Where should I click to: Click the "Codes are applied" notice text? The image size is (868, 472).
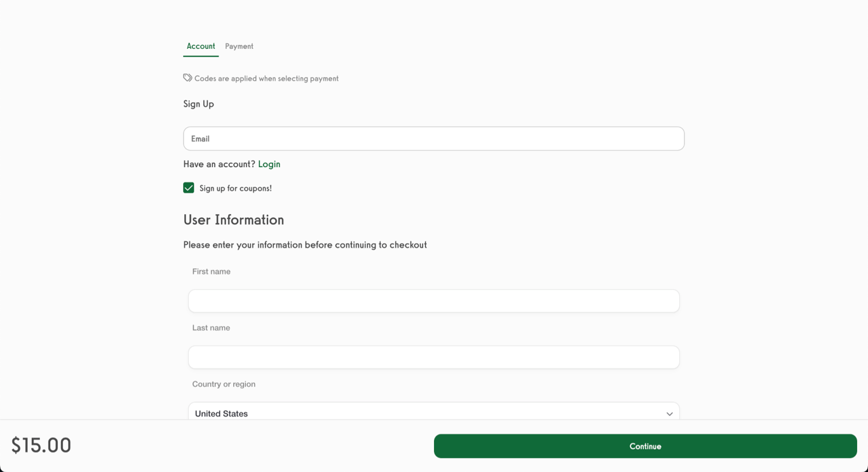266,79
